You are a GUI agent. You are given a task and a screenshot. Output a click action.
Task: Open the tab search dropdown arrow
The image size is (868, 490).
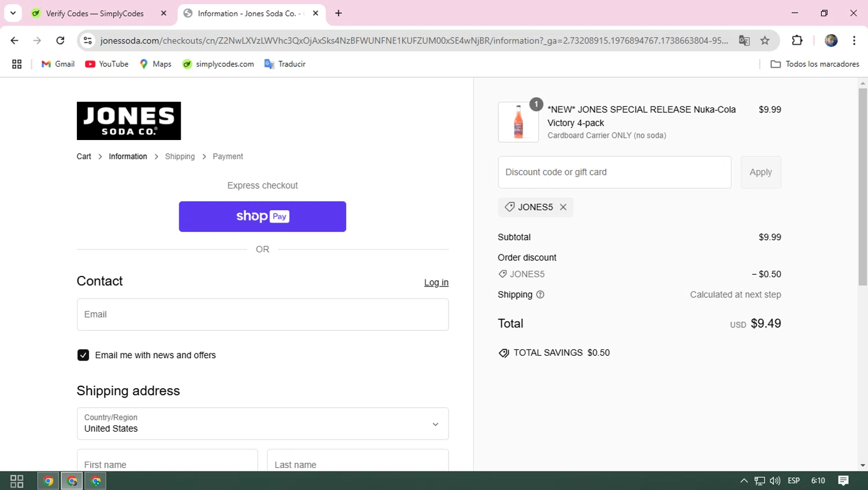click(x=13, y=13)
